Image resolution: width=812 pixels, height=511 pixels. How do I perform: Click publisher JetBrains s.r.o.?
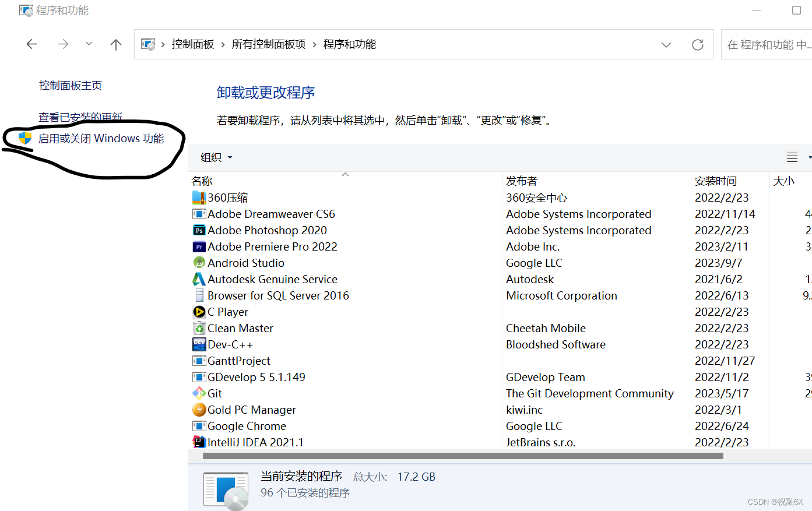click(x=540, y=442)
